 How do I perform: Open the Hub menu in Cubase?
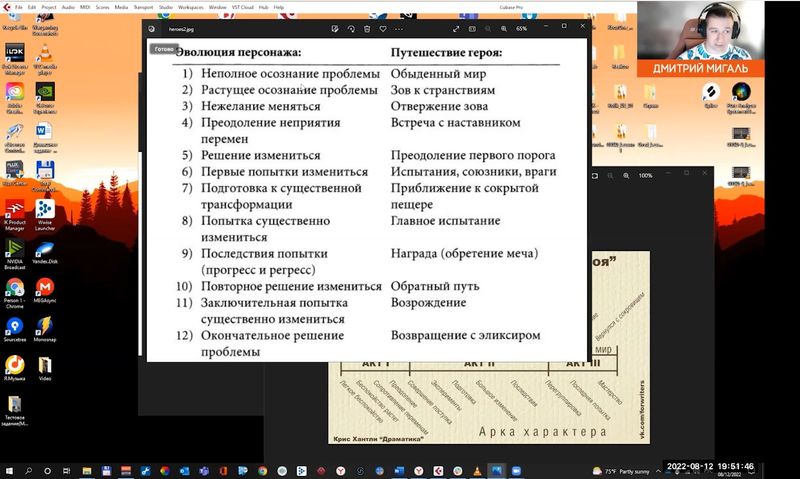click(x=264, y=7)
